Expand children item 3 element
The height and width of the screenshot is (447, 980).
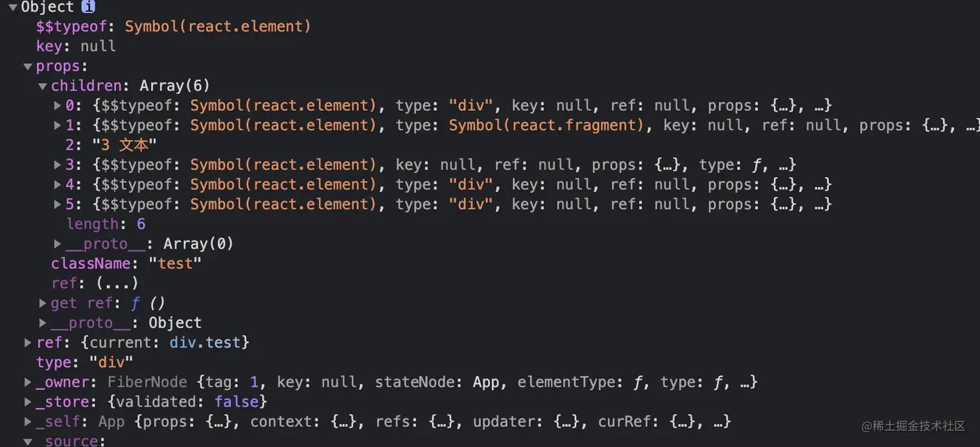click(x=58, y=165)
